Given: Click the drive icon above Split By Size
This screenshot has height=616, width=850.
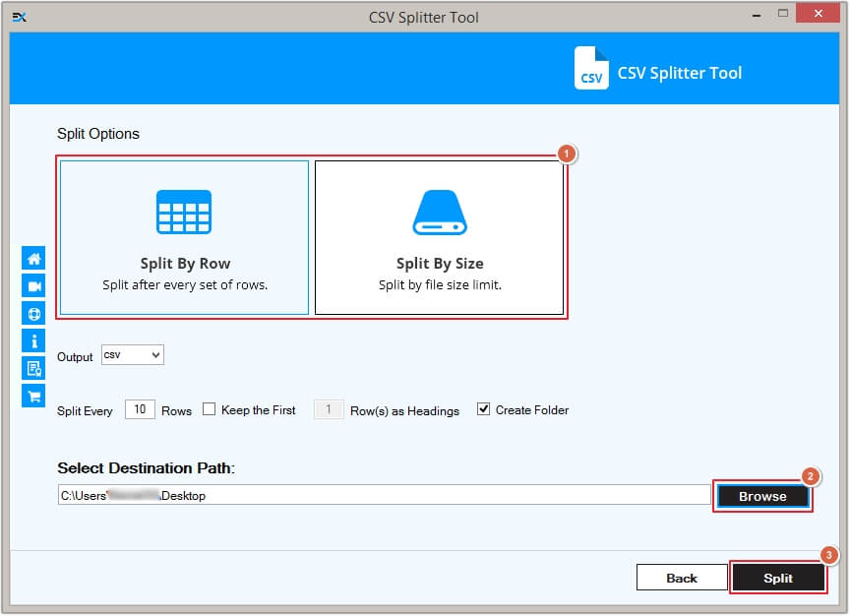Looking at the screenshot, I should 440,210.
